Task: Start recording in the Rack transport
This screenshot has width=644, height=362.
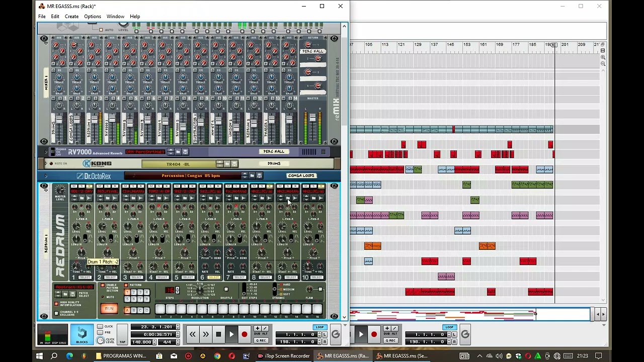Action: 245,334
